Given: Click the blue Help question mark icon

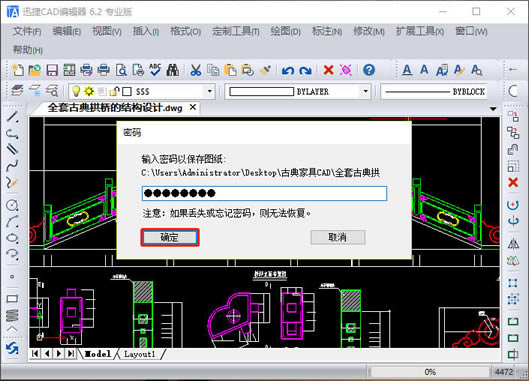Looking at the screenshot, I should tap(369, 70).
